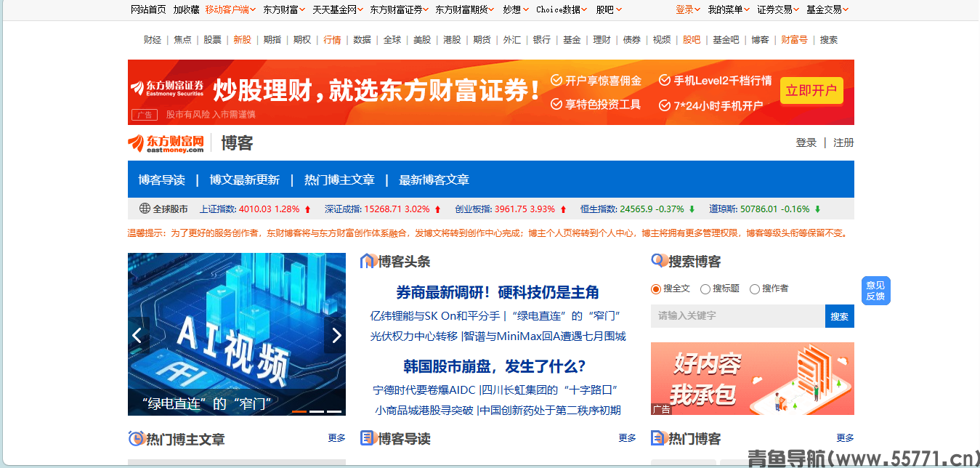The image size is (980, 468).
Task: Select the 搜全文 radio option
Action: pos(656,289)
